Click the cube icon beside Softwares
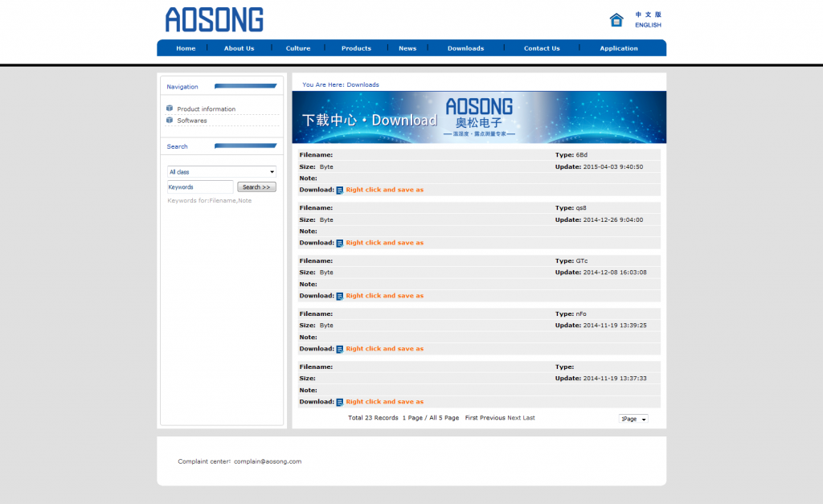Image resolution: width=823 pixels, height=504 pixels. click(170, 121)
